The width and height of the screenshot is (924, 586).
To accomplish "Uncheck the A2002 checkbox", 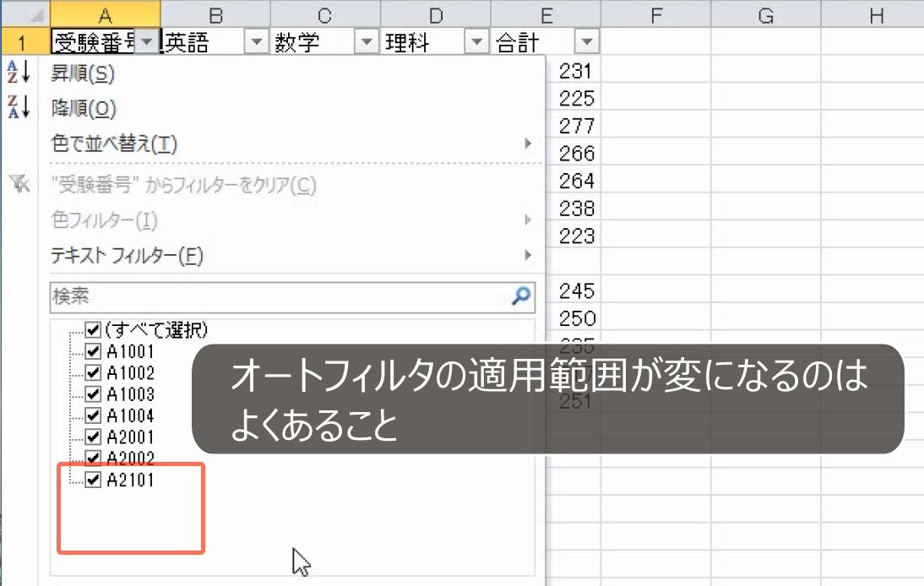I will [93, 458].
